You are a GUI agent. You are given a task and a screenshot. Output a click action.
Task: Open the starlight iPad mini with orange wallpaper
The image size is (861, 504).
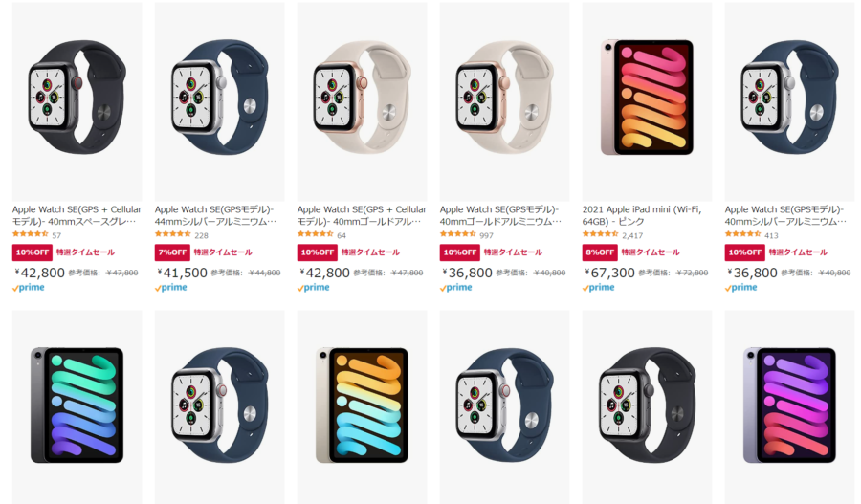pyautogui.click(x=362, y=406)
